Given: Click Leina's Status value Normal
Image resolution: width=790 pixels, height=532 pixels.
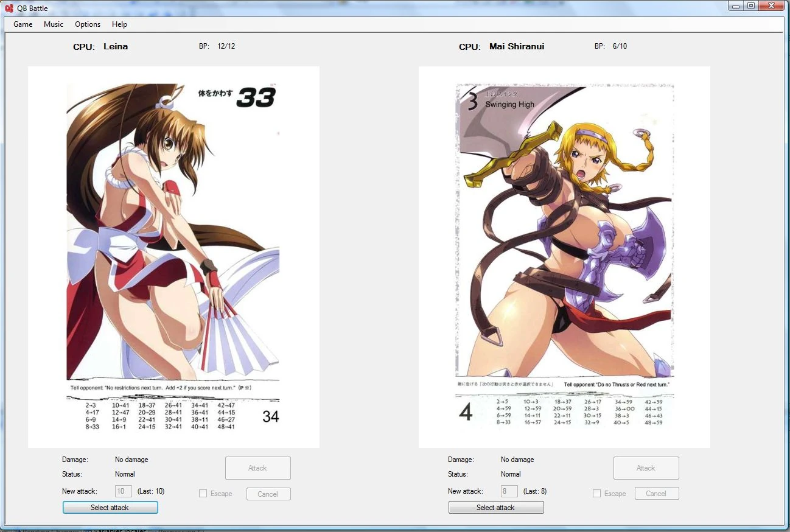Looking at the screenshot, I should (x=125, y=474).
